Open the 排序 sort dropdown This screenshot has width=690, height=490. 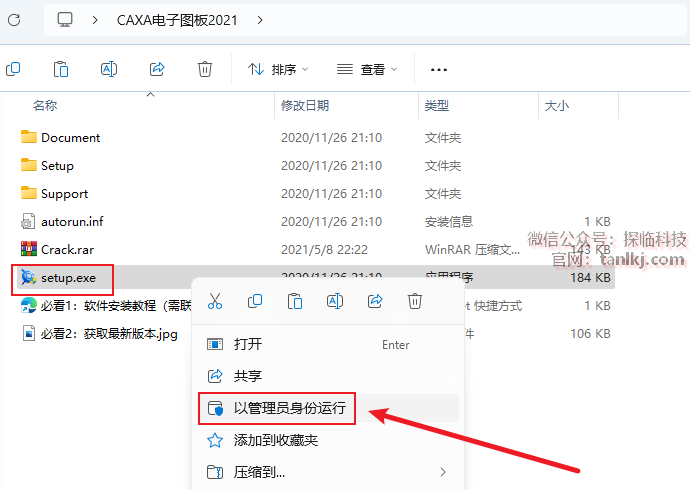[278, 69]
